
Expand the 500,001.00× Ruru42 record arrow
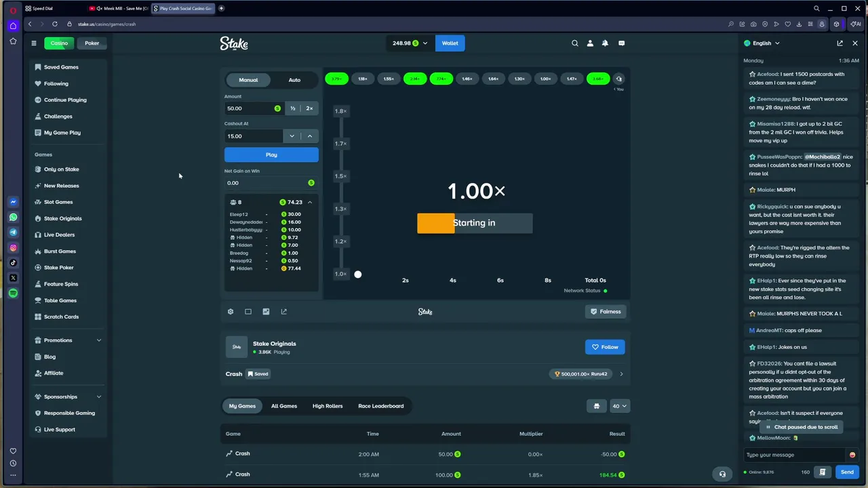pyautogui.click(x=621, y=374)
